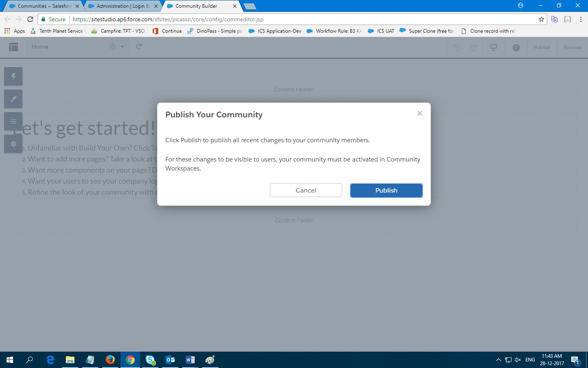Click the Content Footer region
The height and width of the screenshot is (368, 588).
coord(294,220)
